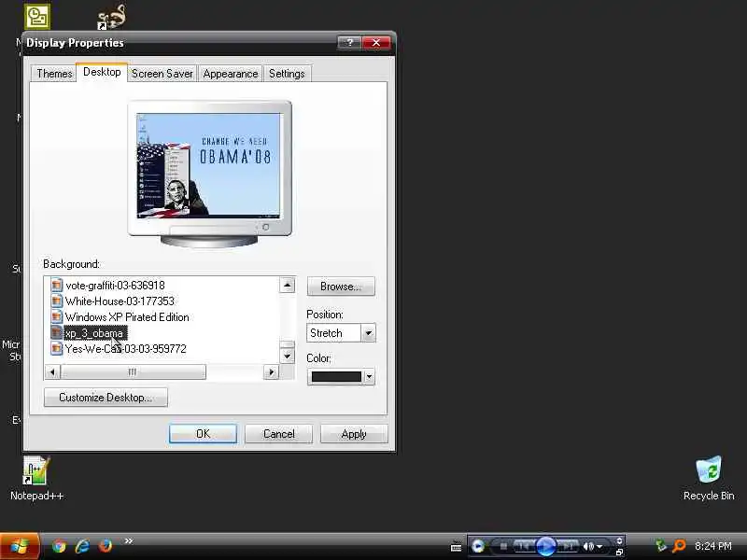Open the Appearance tab
Viewport: 747px width, 560px height.
click(230, 74)
